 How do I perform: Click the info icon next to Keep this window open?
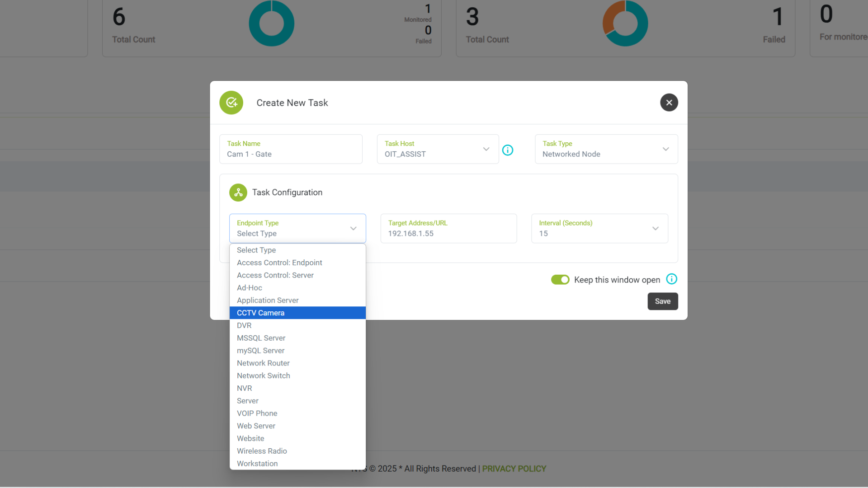click(x=672, y=279)
